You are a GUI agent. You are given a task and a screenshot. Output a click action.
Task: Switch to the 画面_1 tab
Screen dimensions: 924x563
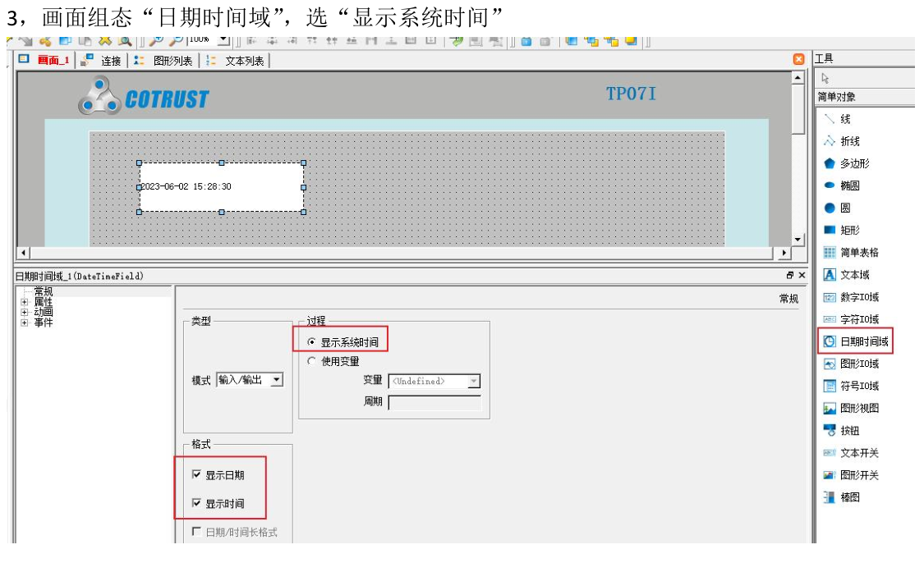pyautogui.click(x=45, y=60)
